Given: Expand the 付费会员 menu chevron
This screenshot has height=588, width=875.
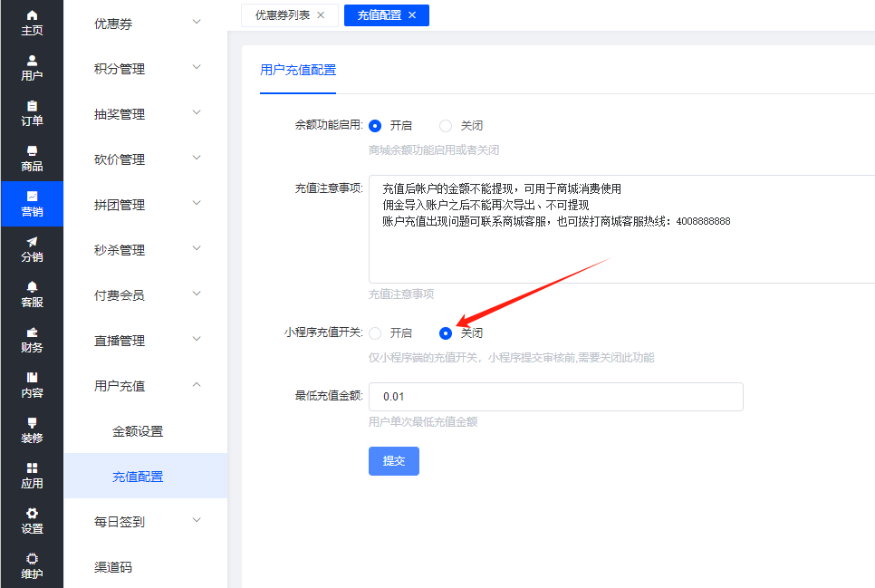Looking at the screenshot, I should (197, 294).
